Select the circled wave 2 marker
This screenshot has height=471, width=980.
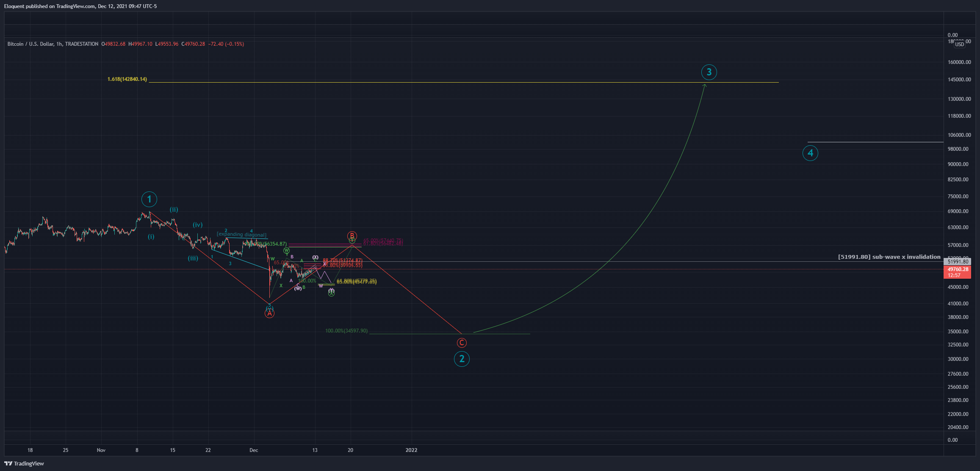[462, 359]
